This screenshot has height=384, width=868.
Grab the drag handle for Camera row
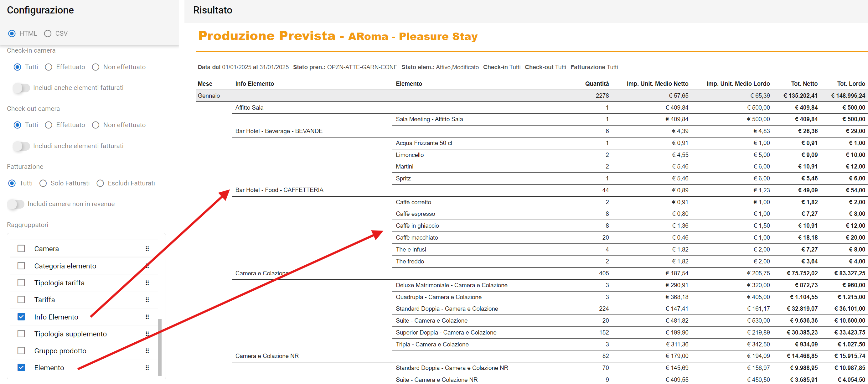[x=147, y=249]
